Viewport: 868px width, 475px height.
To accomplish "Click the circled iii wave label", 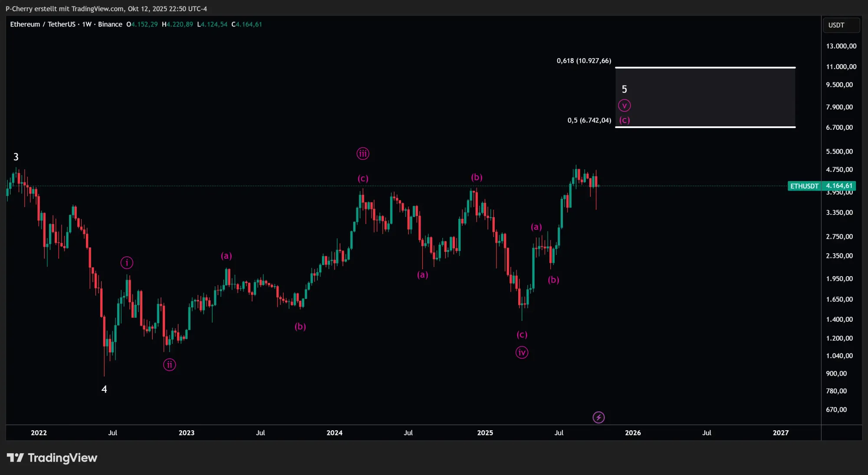I will [x=363, y=153].
